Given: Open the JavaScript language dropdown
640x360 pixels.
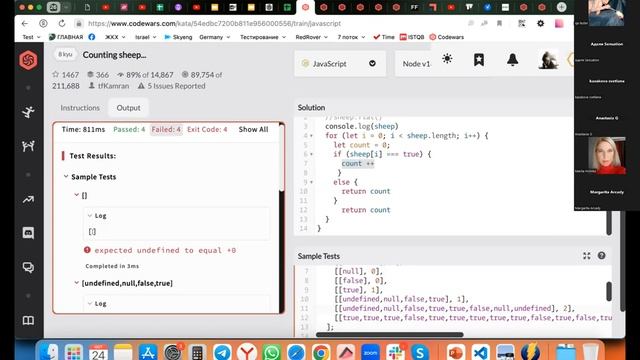Looking at the screenshot, I should (340, 64).
